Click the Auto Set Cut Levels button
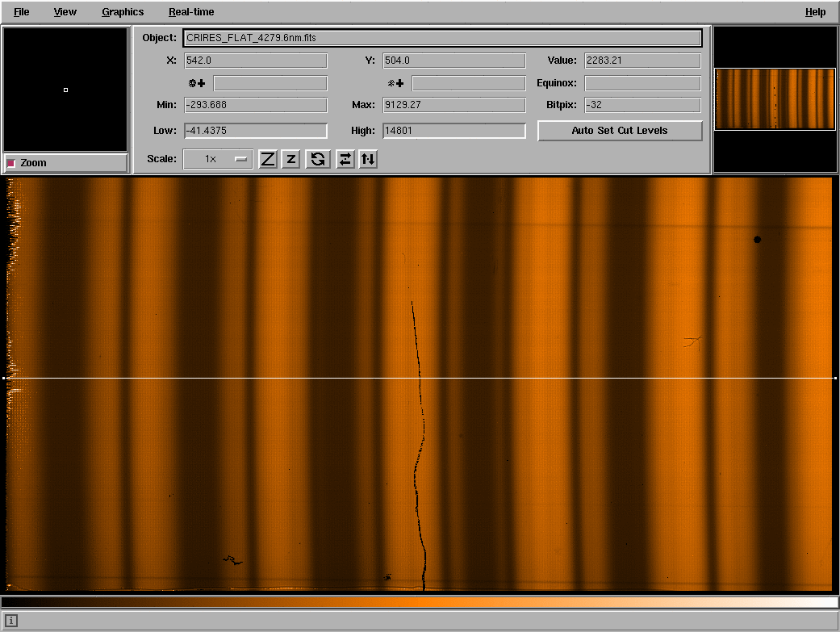 [x=620, y=131]
